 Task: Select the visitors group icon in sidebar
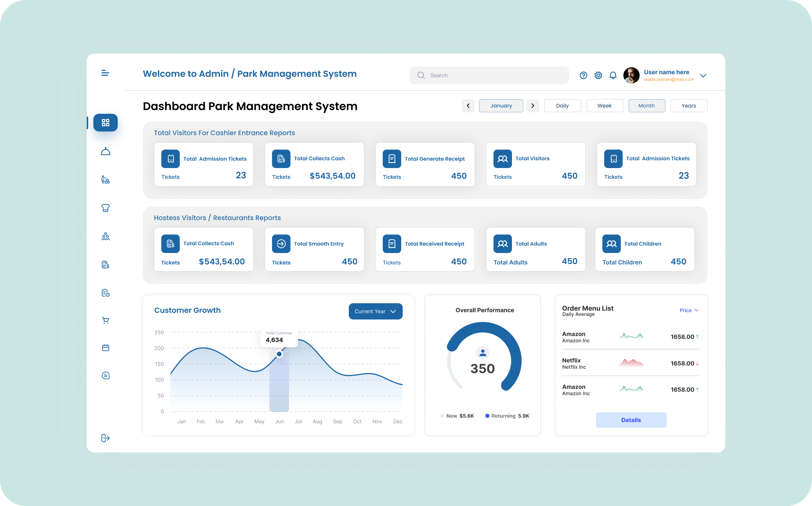pyautogui.click(x=106, y=236)
